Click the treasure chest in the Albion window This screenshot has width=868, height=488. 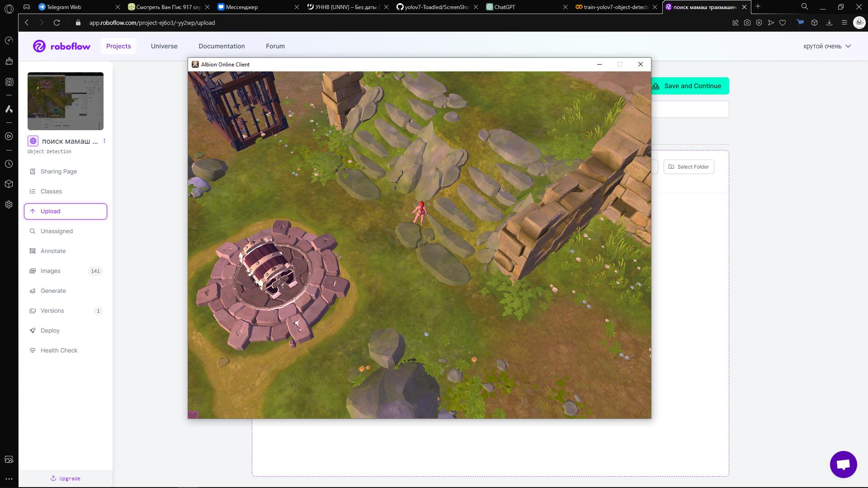(x=268, y=267)
